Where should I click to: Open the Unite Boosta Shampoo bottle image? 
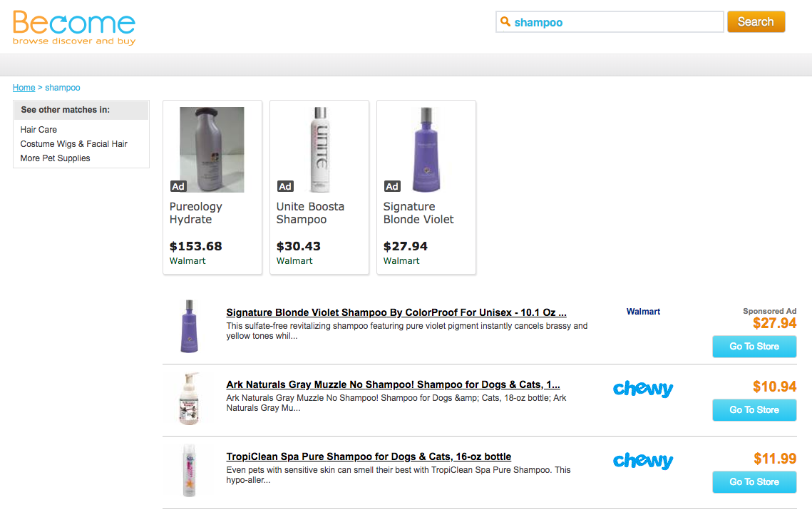point(319,150)
